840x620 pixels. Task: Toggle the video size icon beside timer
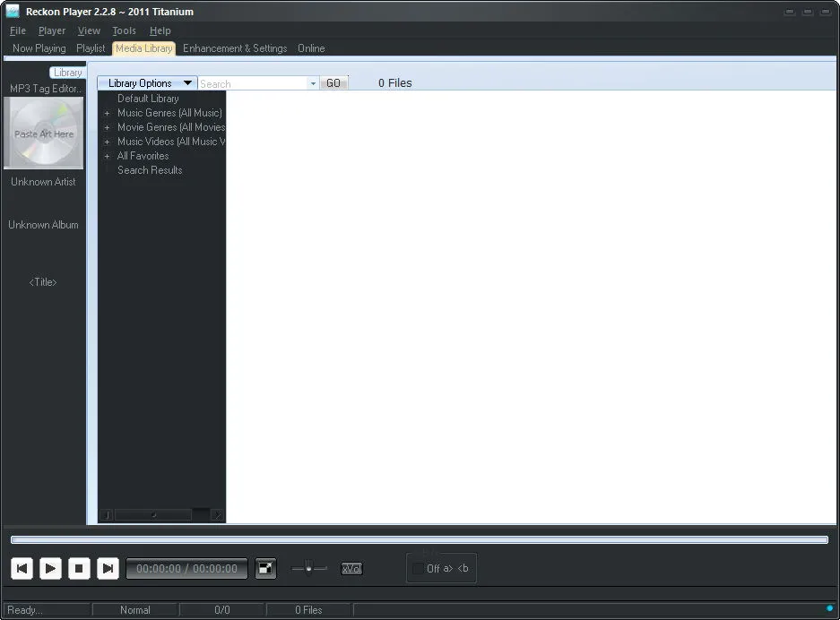[x=265, y=568]
